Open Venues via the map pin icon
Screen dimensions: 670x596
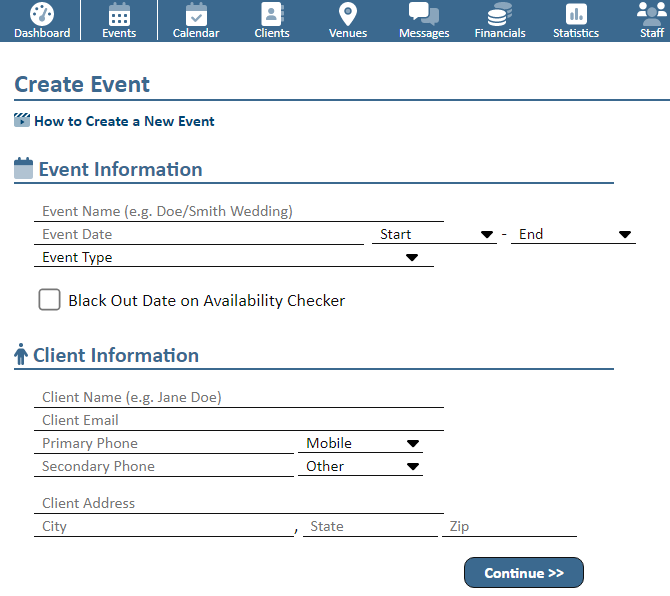pos(347,14)
